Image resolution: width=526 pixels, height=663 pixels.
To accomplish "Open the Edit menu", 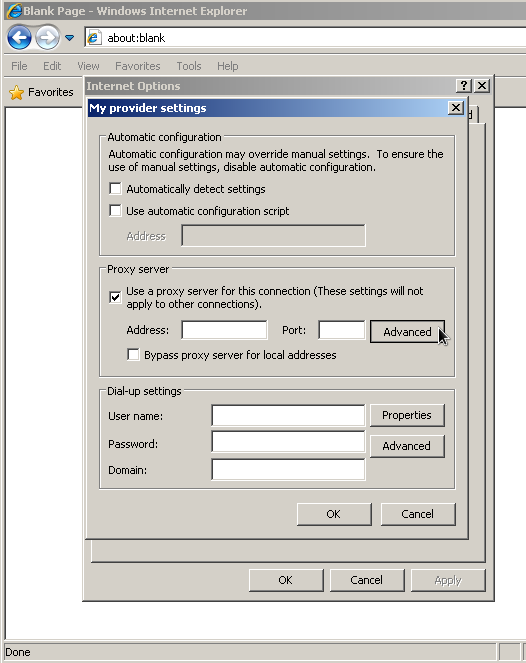I will [x=52, y=66].
